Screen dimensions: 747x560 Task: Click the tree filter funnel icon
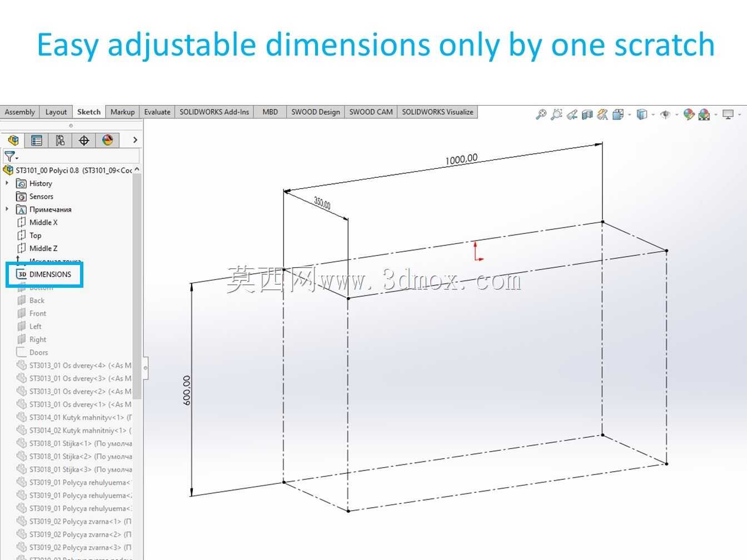pos(11,156)
